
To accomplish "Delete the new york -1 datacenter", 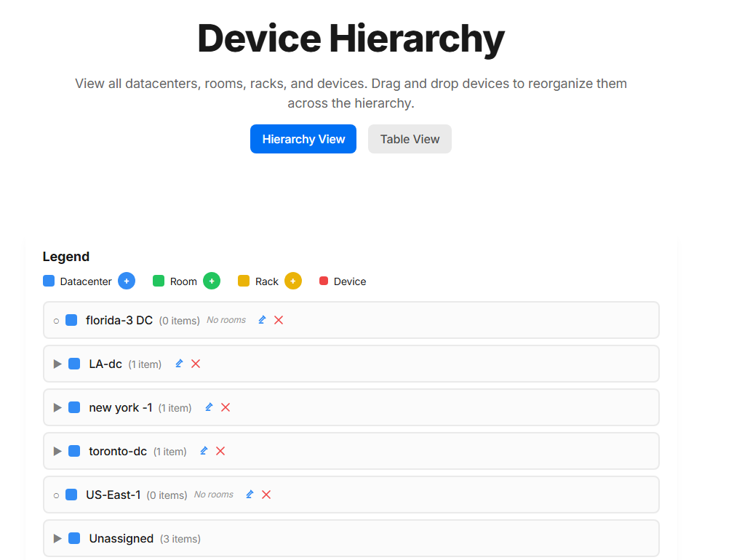I will [226, 407].
